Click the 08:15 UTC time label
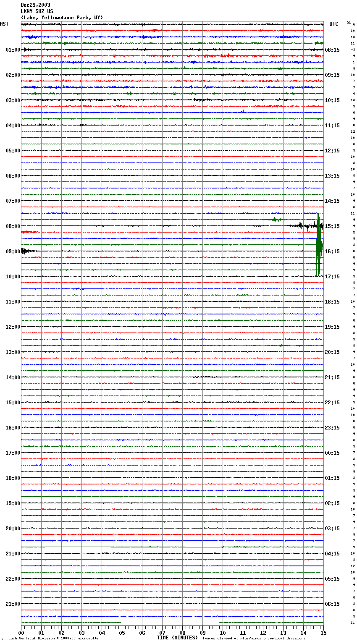Viewport: 357px width, 644px height. [x=332, y=50]
